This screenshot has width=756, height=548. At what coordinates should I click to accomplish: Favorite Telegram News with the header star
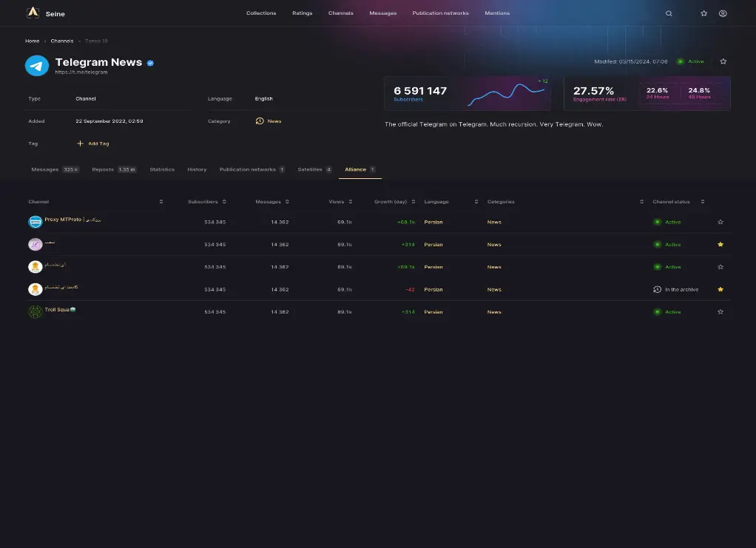[723, 61]
